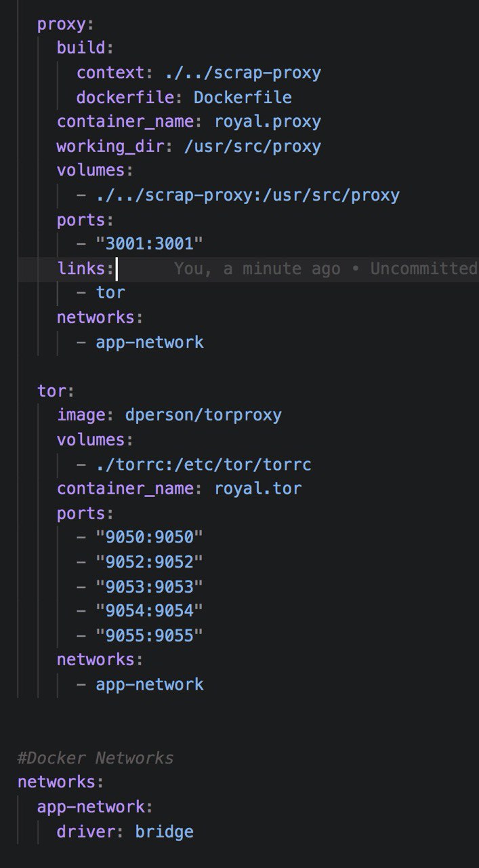Screen dimensions: 479x868
Task: Click container name value "royal.tor"
Action: tap(258, 488)
